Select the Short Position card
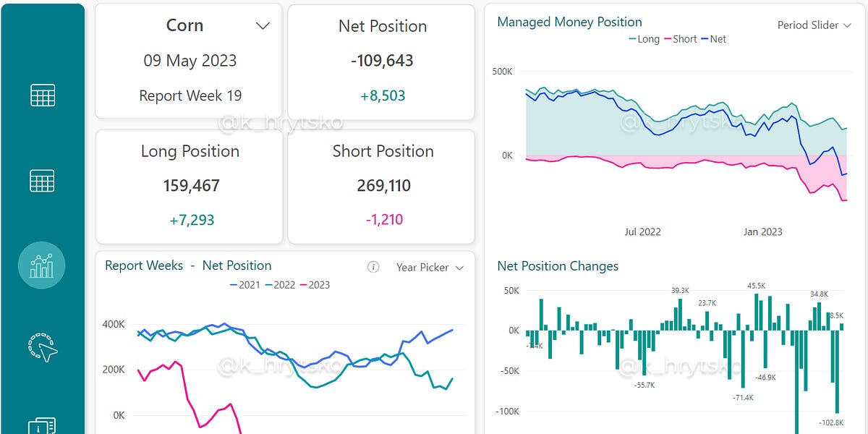This screenshot has width=868, height=434. (x=383, y=187)
